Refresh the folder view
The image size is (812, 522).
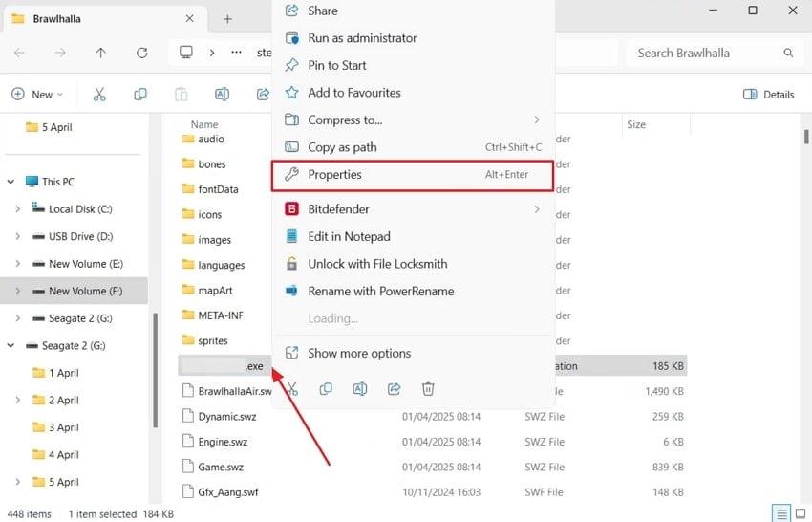click(142, 53)
